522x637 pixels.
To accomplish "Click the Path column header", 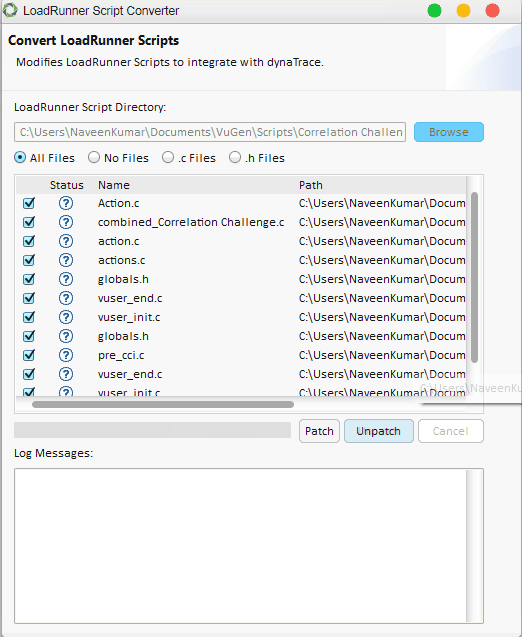I will click(x=311, y=185).
